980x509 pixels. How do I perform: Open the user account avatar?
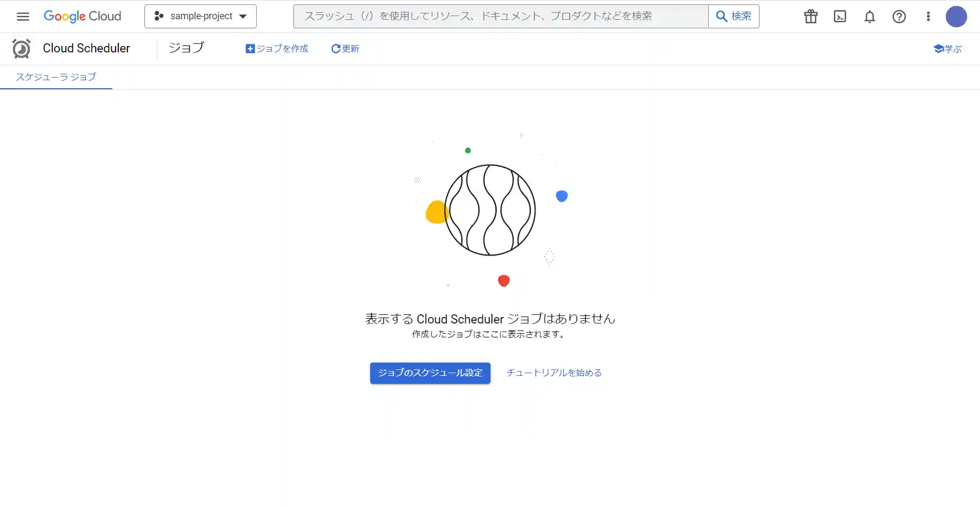coord(956,17)
